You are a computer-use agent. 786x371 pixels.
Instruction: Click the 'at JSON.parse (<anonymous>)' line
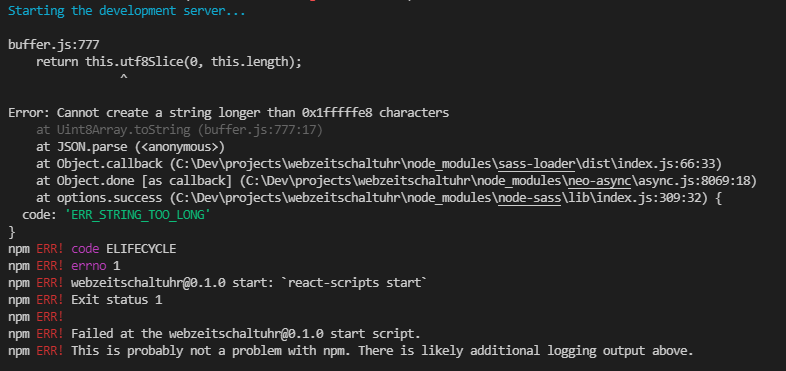(130, 147)
